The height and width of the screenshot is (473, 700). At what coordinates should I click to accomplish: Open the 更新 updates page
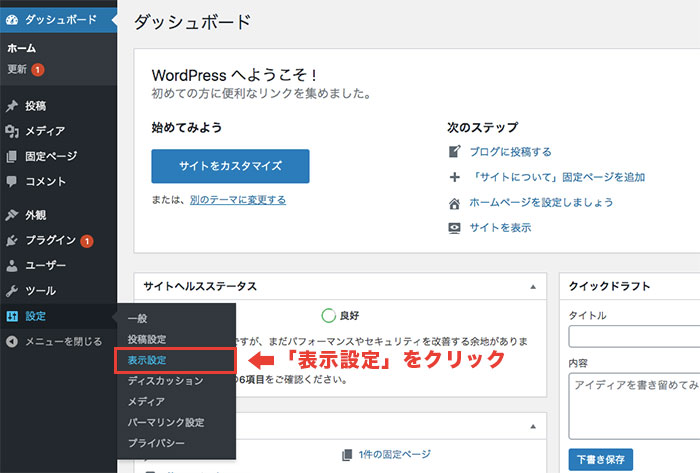click(x=17, y=69)
